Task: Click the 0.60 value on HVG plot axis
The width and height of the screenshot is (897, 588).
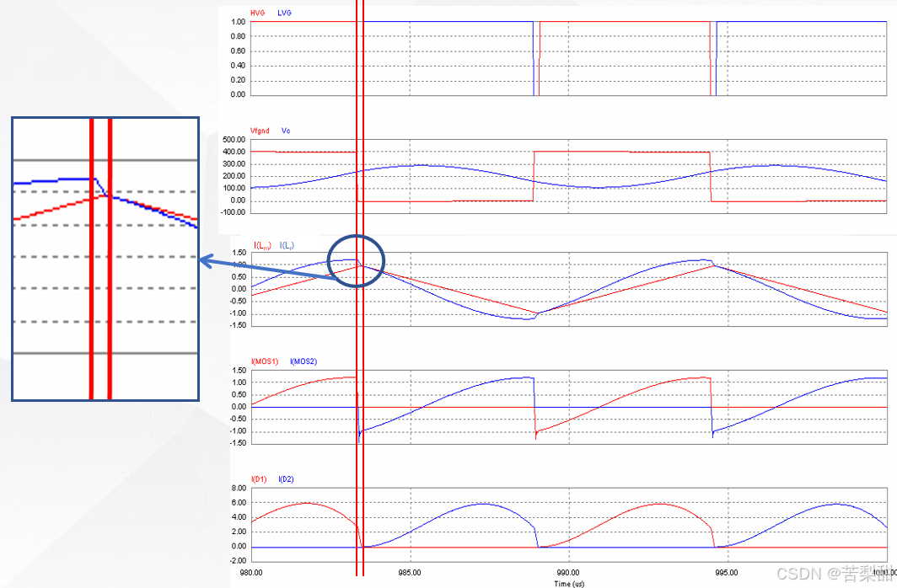Action: [238, 51]
